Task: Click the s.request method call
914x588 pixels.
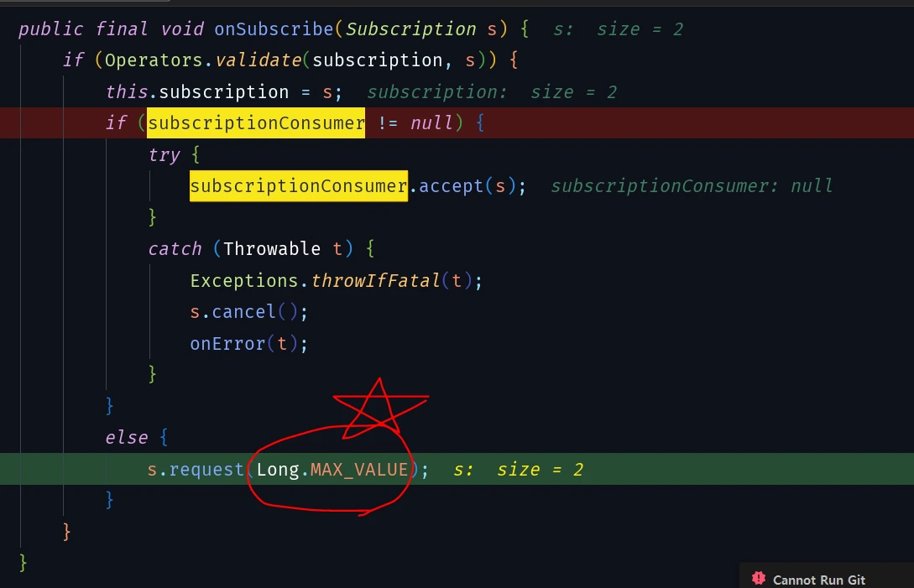Action: (x=196, y=470)
